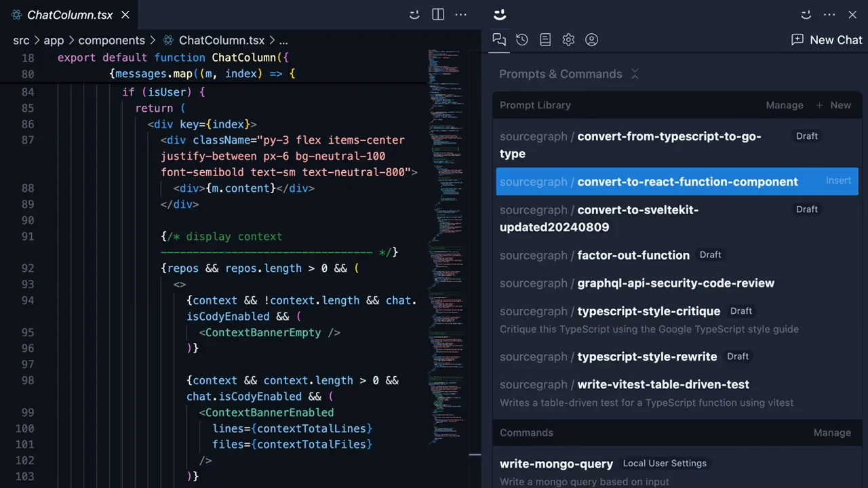Click the Cody smiley icon above the sidebar tabs
This screenshot has width=868, height=488.
500,14
